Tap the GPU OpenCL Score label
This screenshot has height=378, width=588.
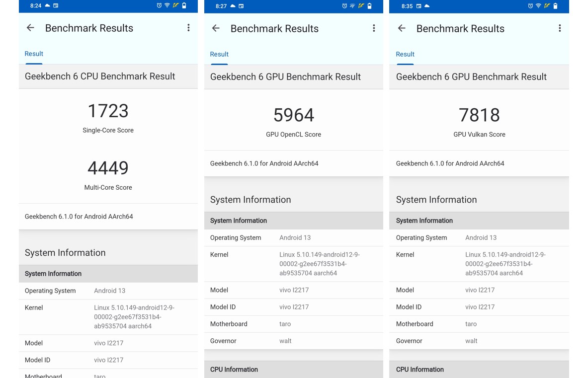pyautogui.click(x=294, y=135)
